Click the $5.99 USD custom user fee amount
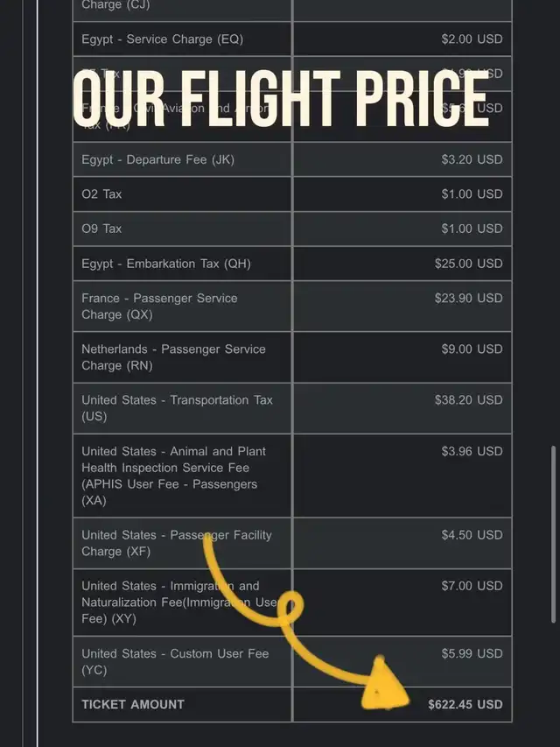 tap(472, 653)
